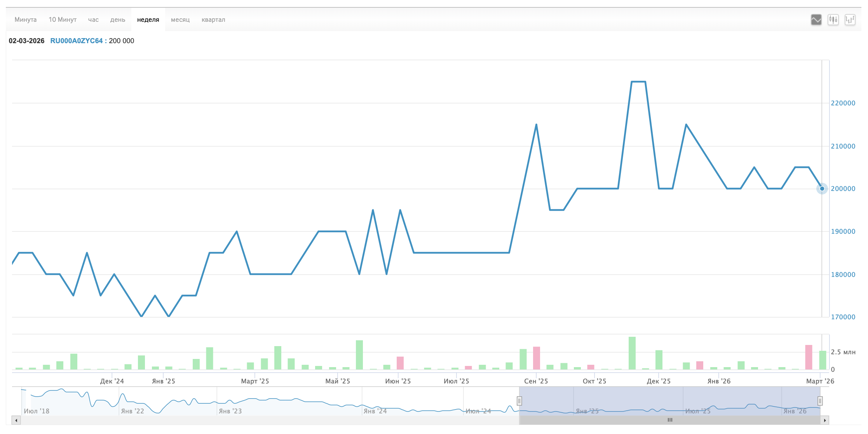Click the tallest green volume bar
The height and width of the screenshot is (434, 868).
point(632,353)
